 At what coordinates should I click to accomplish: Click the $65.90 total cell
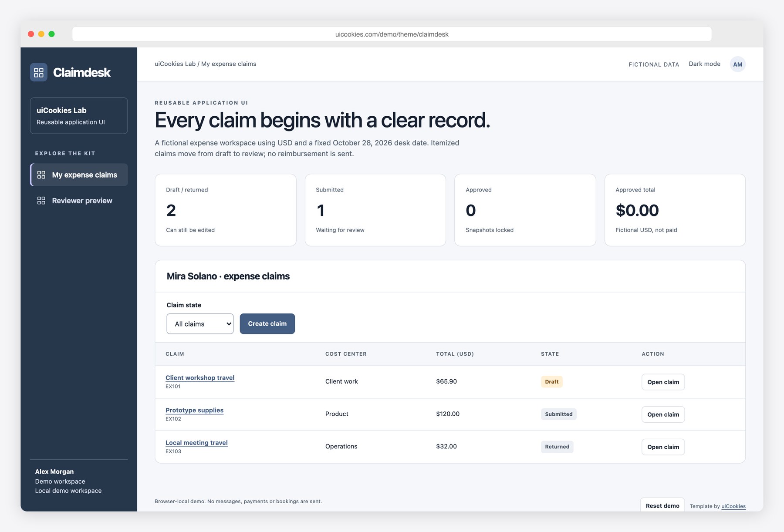click(446, 381)
